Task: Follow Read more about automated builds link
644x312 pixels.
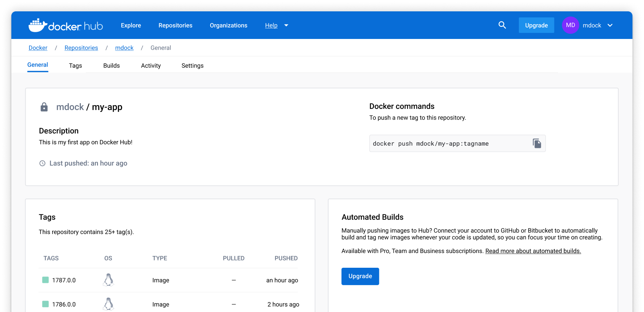Action: 533,251
